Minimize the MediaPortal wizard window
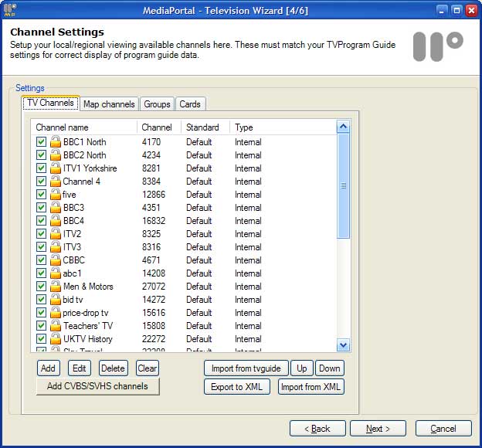The image size is (482, 448). pos(442,11)
